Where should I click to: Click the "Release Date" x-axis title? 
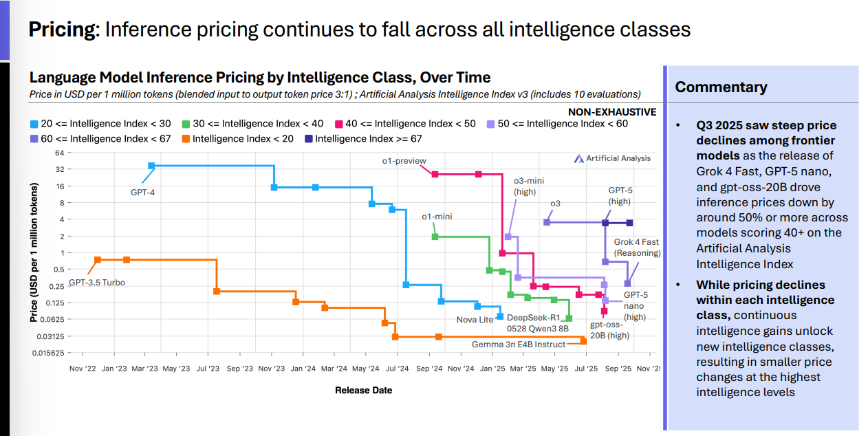click(363, 390)
